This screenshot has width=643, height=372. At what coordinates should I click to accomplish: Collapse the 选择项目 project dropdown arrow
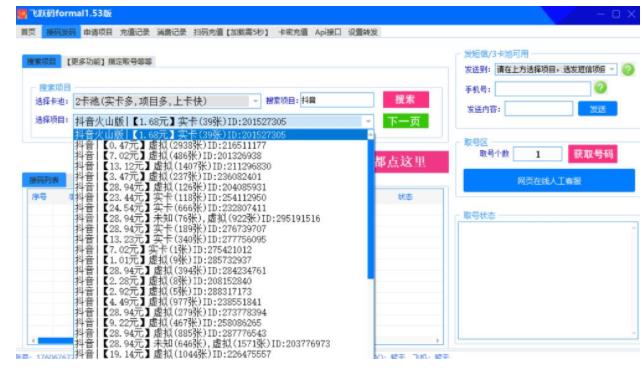pyautogui.click(x=368, y=121)
